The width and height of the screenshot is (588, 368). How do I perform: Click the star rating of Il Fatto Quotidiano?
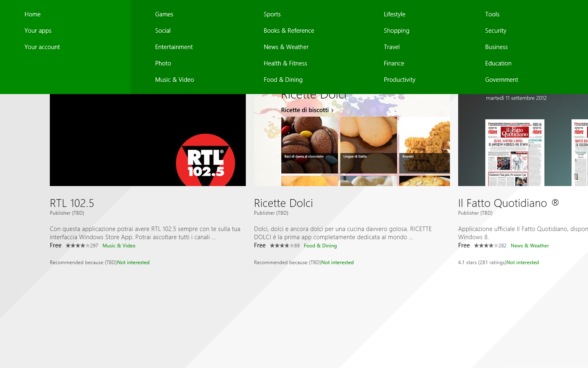click(x=486, y=246)
